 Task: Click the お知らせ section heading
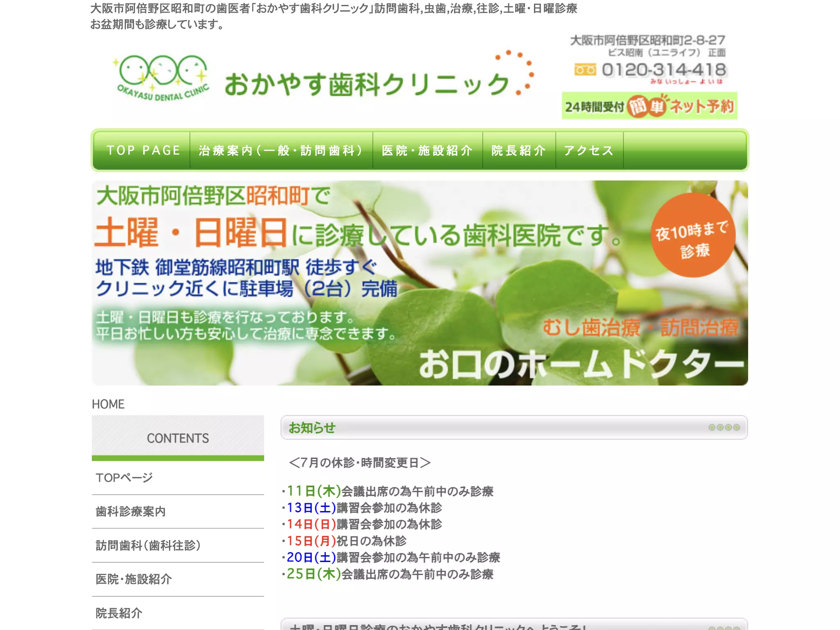[x=514, y=427]
